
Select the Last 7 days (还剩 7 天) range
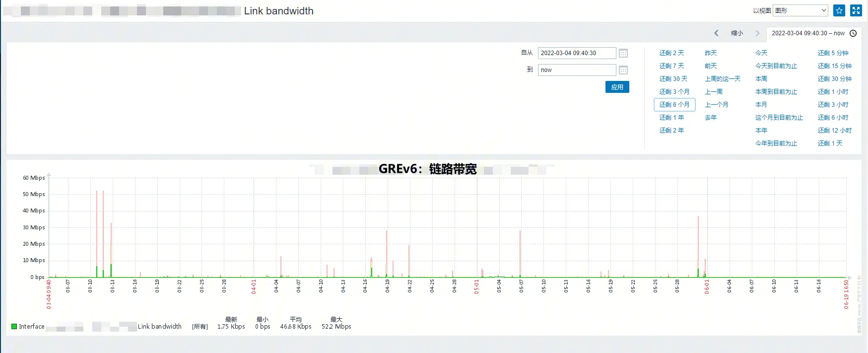[671, 66]
